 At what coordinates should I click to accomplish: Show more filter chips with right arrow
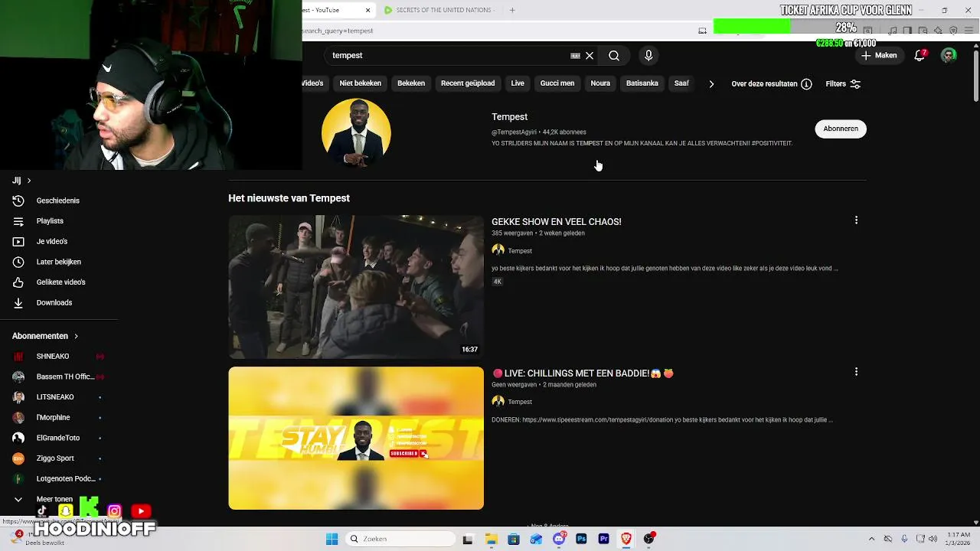pos(711,84)
